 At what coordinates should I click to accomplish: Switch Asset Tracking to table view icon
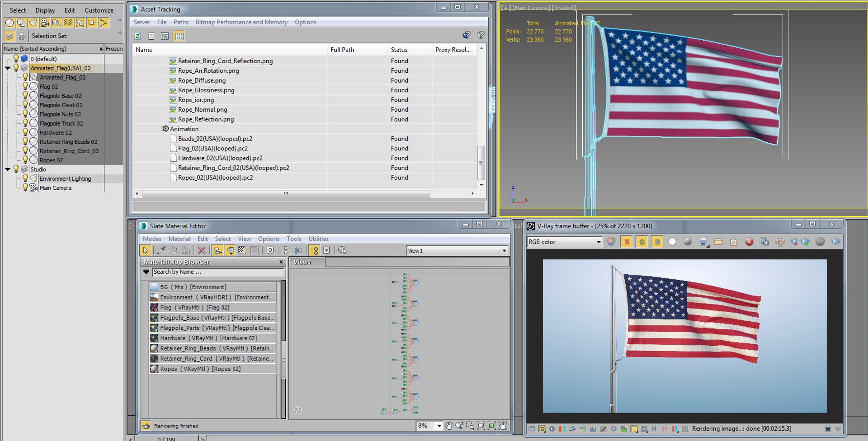[x=179, y=36]
